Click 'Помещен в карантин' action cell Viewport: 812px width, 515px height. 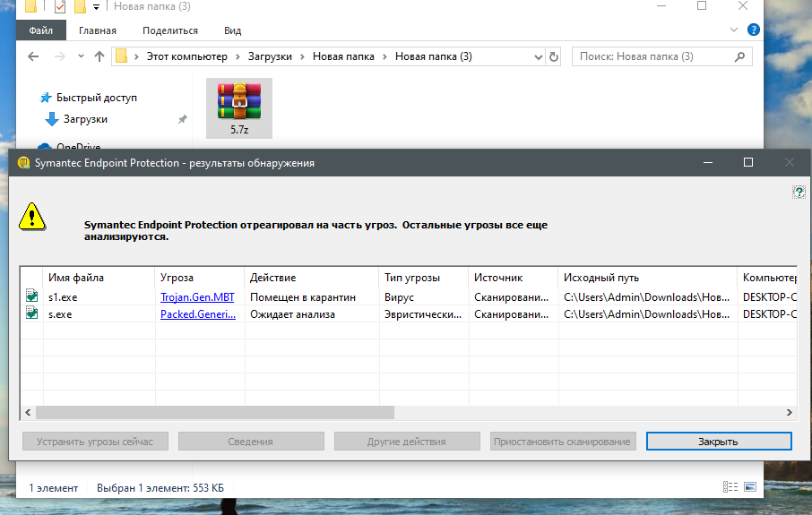click(x=303, y=297)
